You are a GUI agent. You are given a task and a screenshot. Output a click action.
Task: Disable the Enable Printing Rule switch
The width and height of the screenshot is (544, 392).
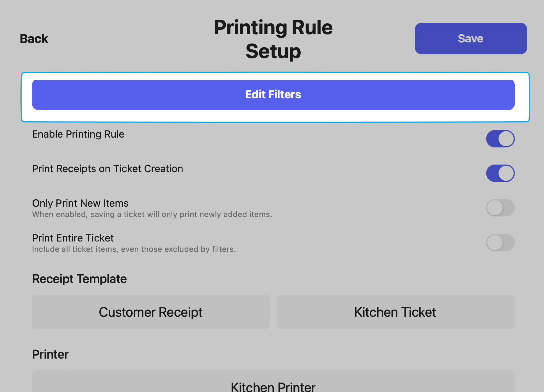tap(500, 139)
